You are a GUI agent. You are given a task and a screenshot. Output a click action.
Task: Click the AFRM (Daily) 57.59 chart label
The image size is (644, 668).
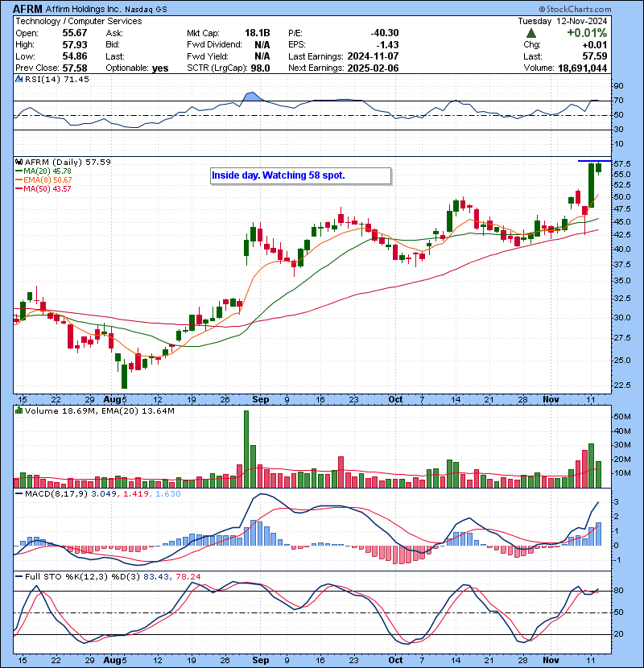68,162
